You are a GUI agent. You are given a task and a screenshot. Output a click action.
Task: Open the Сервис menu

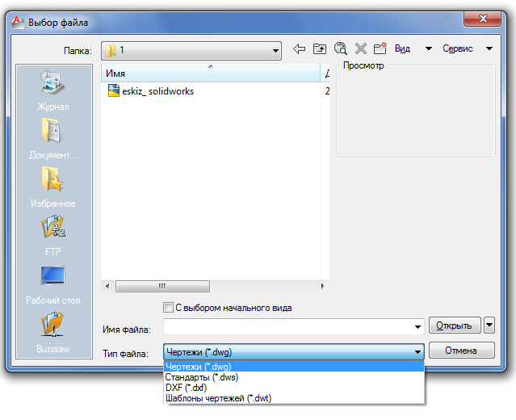pos(457,48)
